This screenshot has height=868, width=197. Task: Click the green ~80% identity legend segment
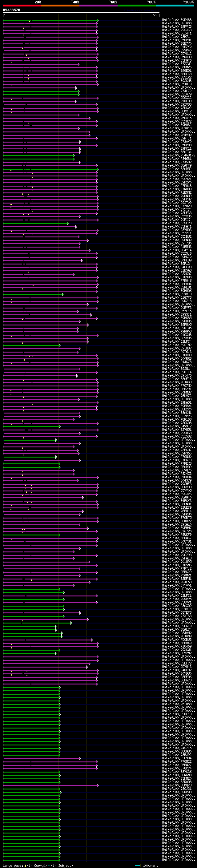tap(137, 6)
